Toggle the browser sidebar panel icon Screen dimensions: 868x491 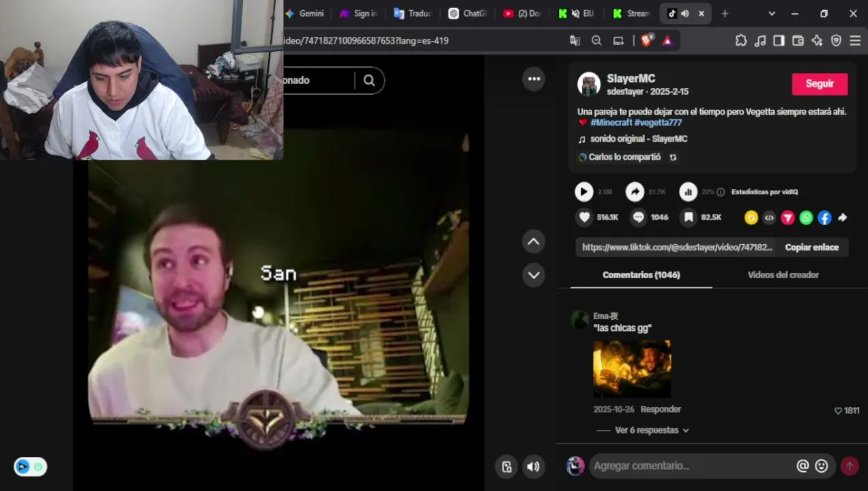(779, 41)
